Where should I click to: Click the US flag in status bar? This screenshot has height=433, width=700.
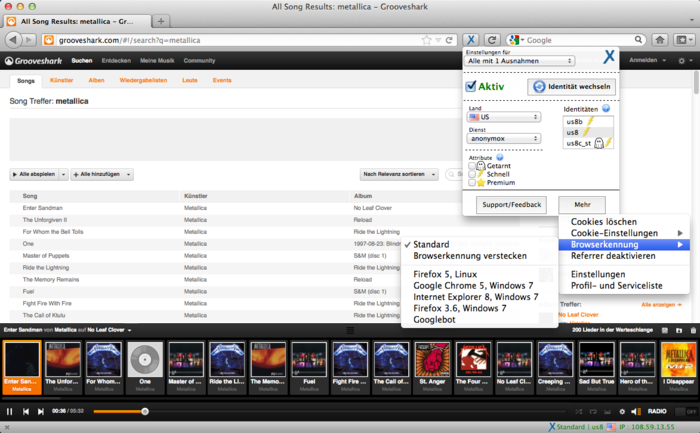click(x=611, y=427)
